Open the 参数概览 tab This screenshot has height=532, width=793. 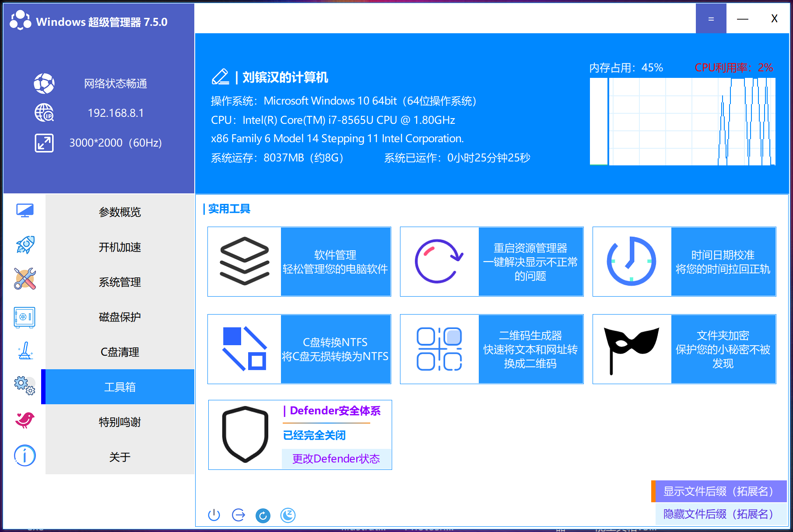click(120, 212)
